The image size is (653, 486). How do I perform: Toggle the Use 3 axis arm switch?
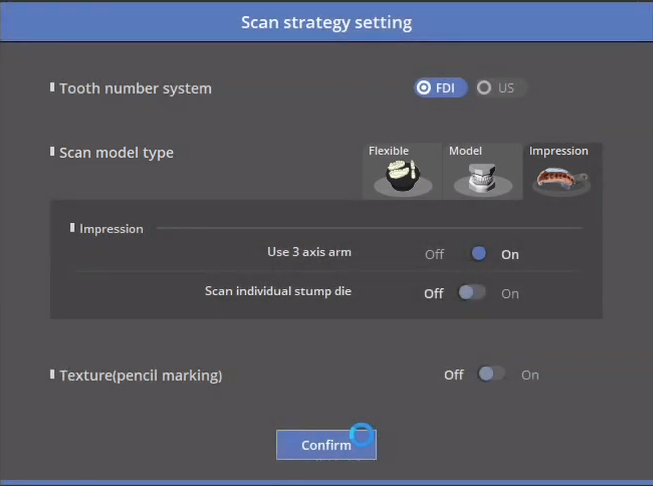tap(472, 253)
